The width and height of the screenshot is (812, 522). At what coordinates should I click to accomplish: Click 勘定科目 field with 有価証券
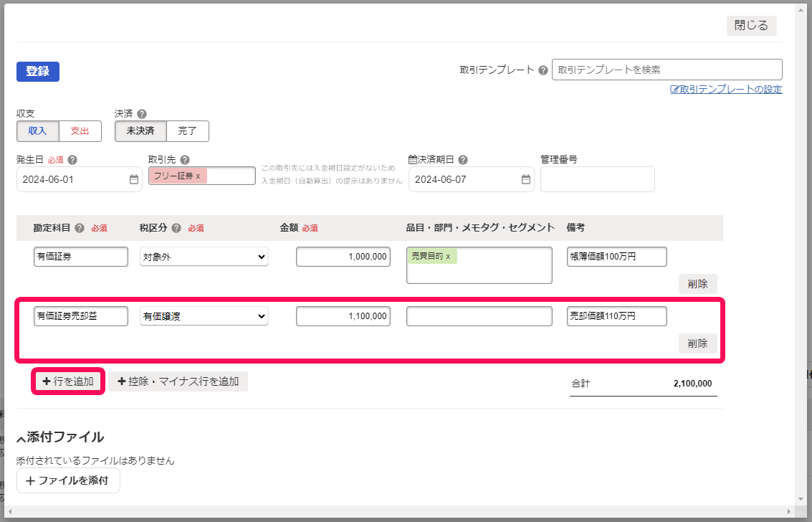81,257
